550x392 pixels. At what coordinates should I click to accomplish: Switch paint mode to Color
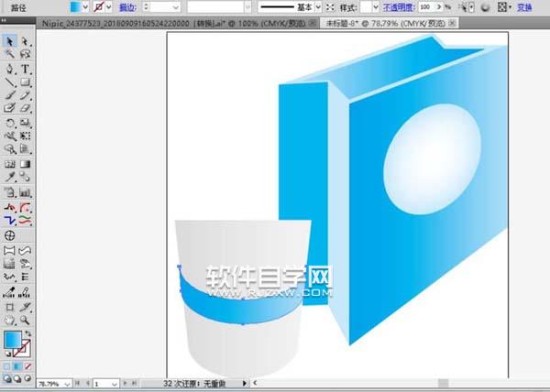(x=7, y=366)
